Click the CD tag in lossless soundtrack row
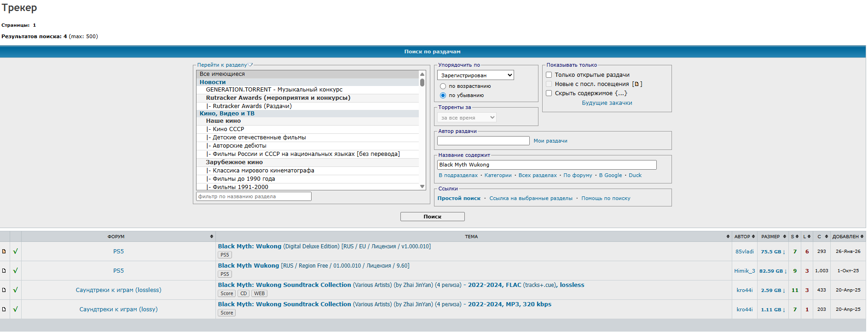868x332 pixels. coord(244,293)
